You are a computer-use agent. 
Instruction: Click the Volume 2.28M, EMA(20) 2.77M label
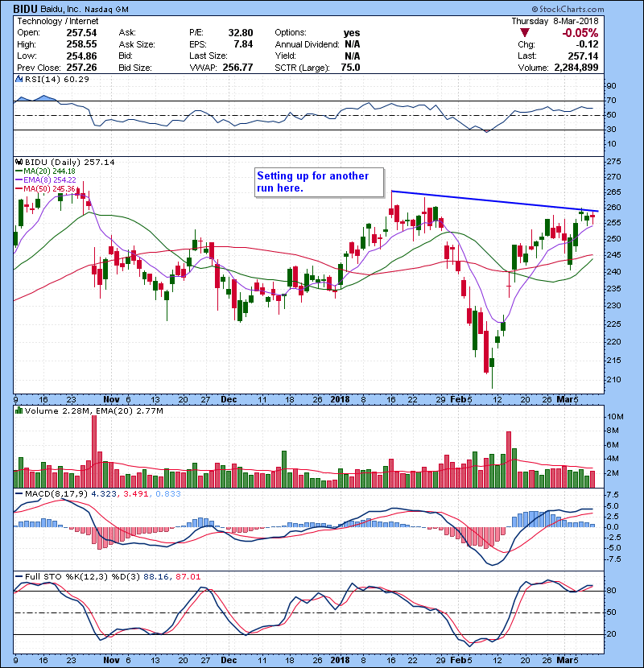[x=93, y=411]
